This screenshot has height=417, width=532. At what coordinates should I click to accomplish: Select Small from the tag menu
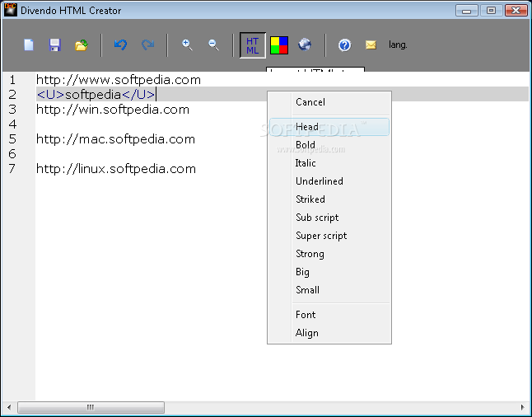click(329, 290)
